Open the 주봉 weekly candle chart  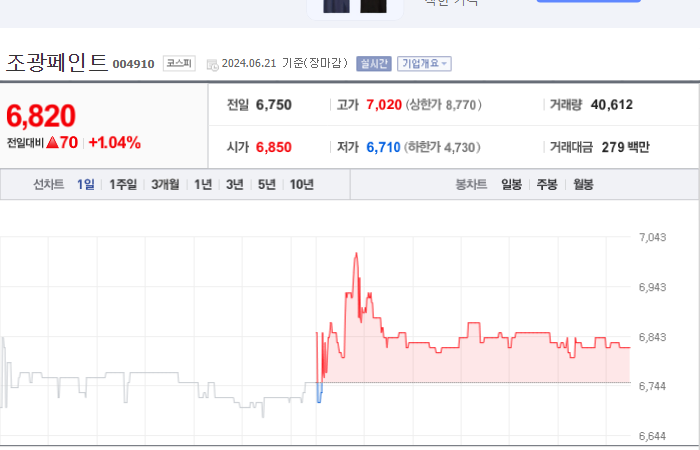coord(547,184)
